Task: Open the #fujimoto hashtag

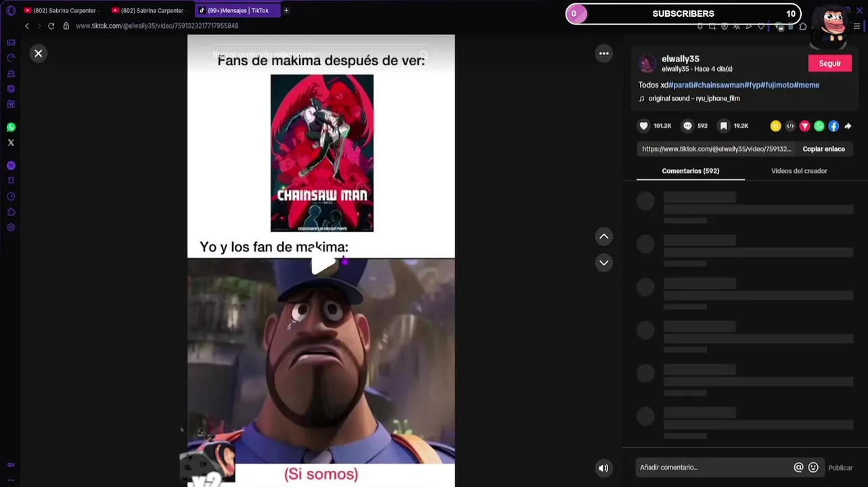Action: click(x=777, y=85)
